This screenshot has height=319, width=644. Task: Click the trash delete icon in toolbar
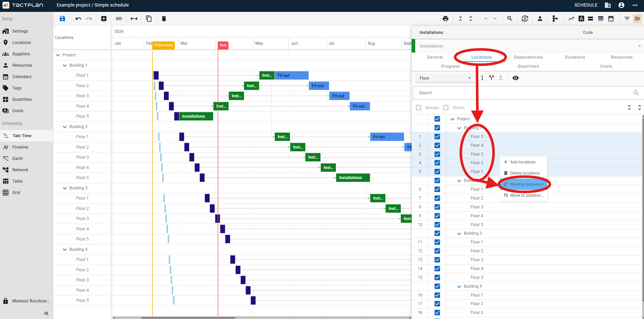164,18
